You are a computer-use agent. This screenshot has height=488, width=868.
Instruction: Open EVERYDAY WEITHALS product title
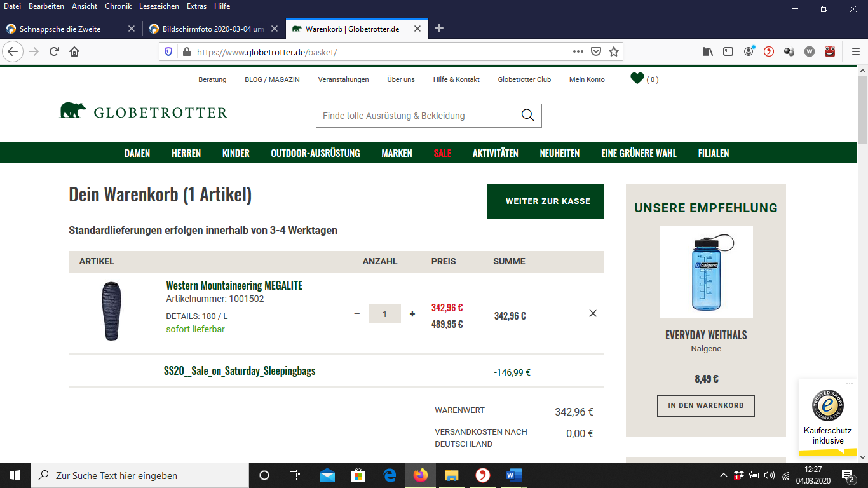(706, 335)
